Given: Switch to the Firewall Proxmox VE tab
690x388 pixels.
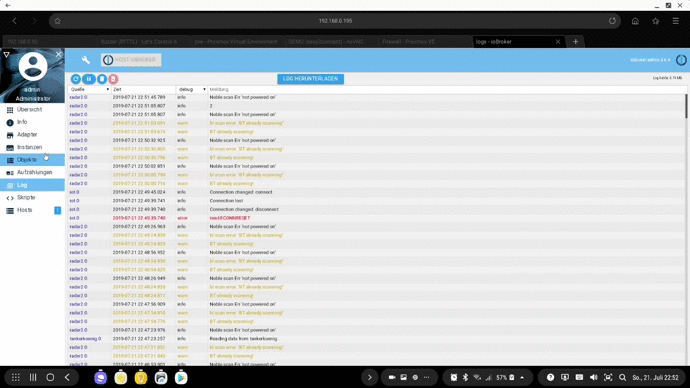Looking at the screenshot, I should (424, 42).
